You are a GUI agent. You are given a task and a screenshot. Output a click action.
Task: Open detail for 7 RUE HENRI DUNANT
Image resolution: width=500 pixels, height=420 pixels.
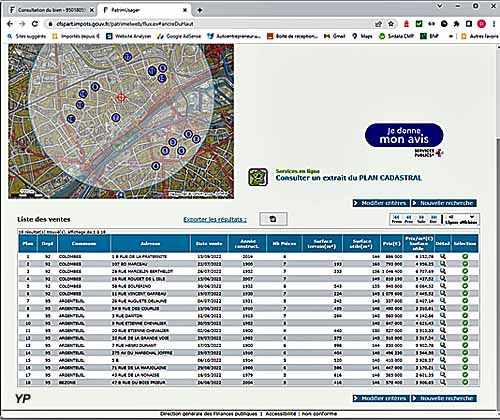tap(442, 345)
